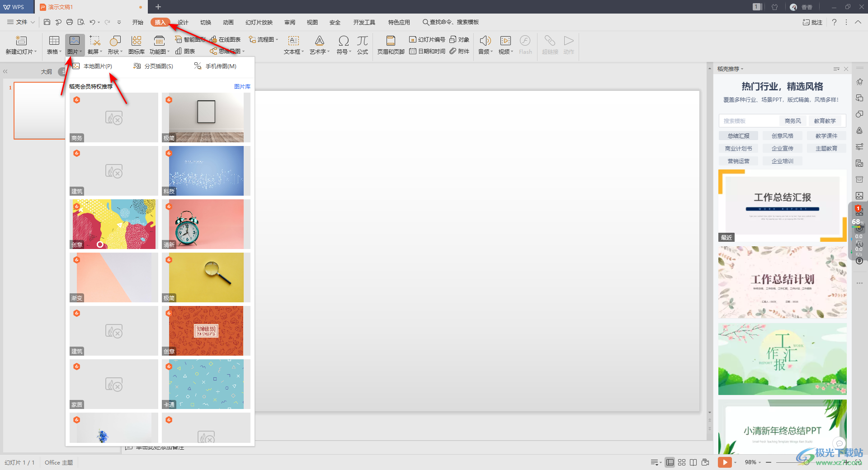Screen dimensions: 868x470
Task: Open the Icon Library (图标库)
Action: pos(137,45)
